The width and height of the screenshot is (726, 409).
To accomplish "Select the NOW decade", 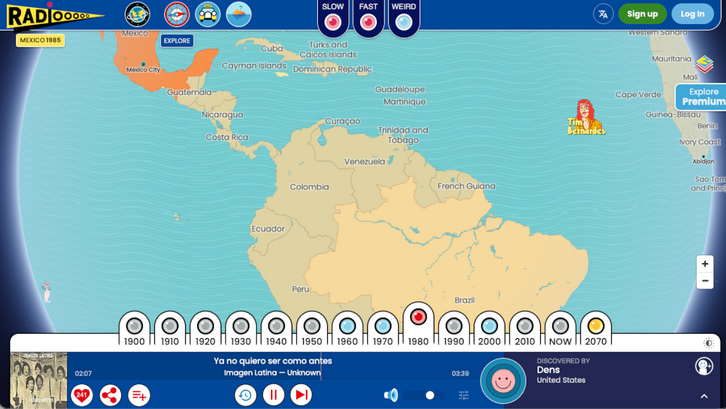I will (560, 329).
